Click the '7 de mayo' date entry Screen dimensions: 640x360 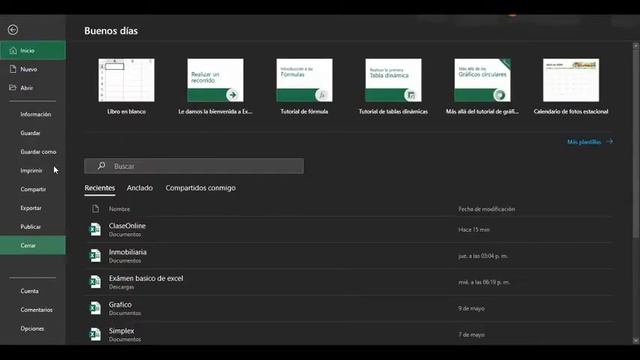click(471, 335)
